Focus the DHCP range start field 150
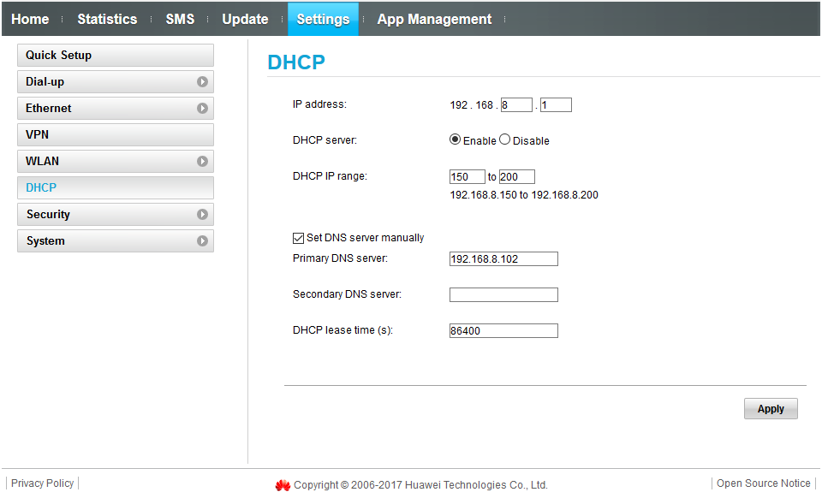The height and width of the screenshot is (504, 822). tap(468, 176)
